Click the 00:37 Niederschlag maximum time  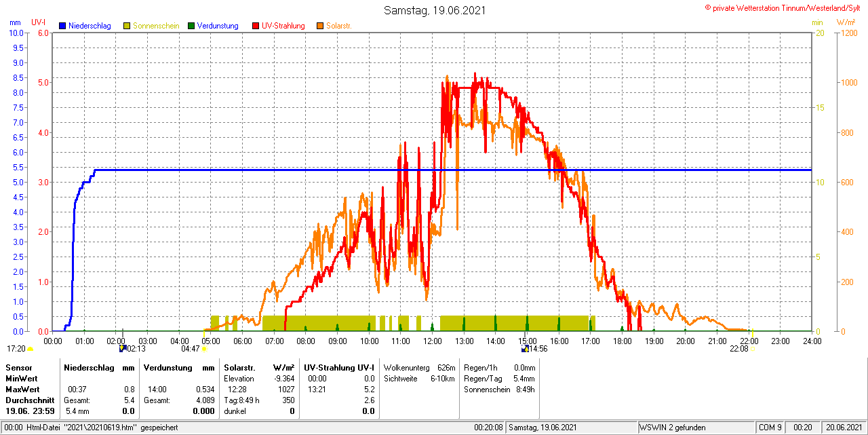tap(77, 390)
